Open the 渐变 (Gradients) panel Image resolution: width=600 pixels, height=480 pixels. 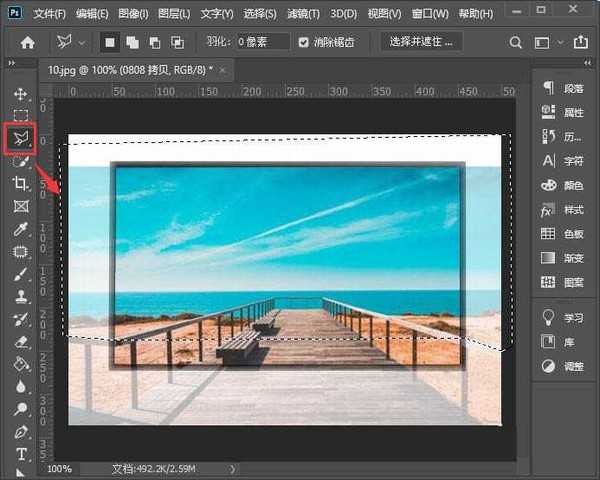pos(561,258)
